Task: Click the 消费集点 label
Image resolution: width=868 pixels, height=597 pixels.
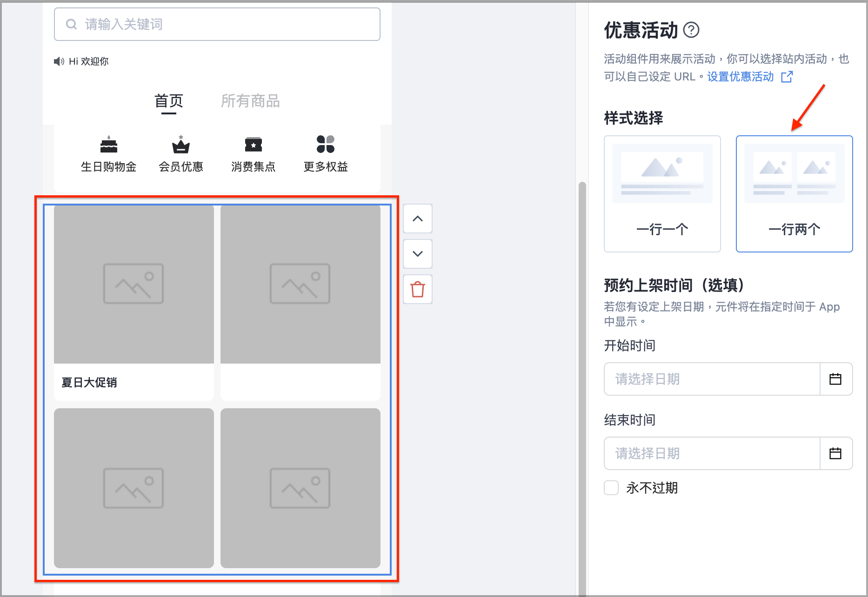Action: [x=254, y=166]
